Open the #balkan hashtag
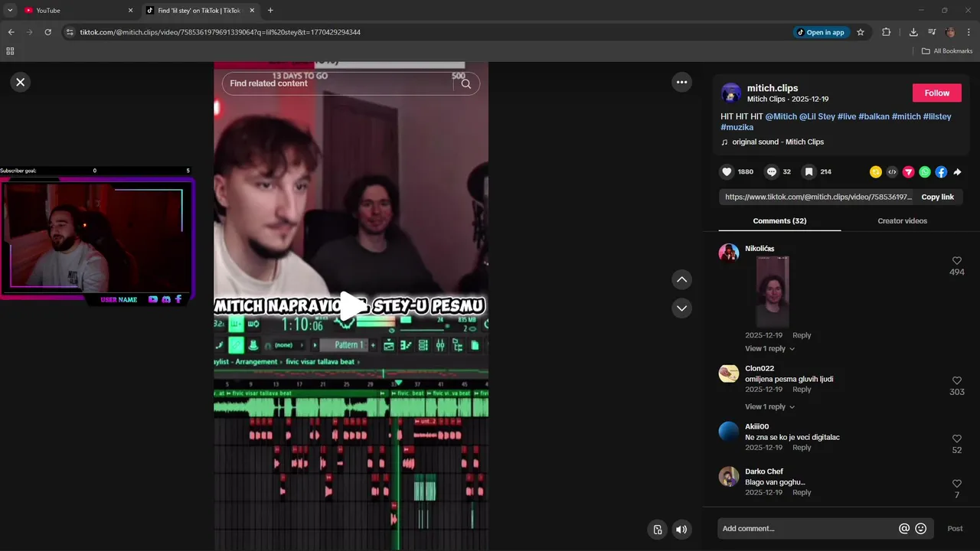 874,116
